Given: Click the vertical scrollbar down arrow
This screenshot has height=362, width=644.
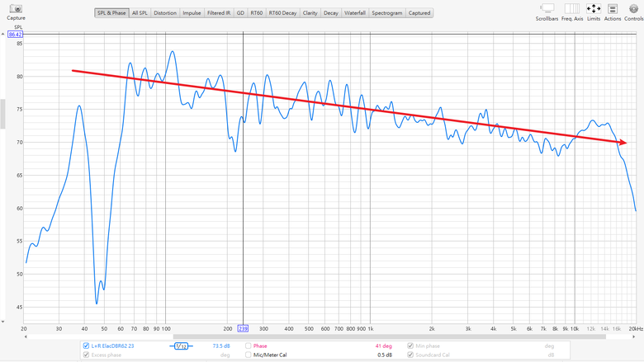Looking at the screenshot, I should [x=2, y=322].
